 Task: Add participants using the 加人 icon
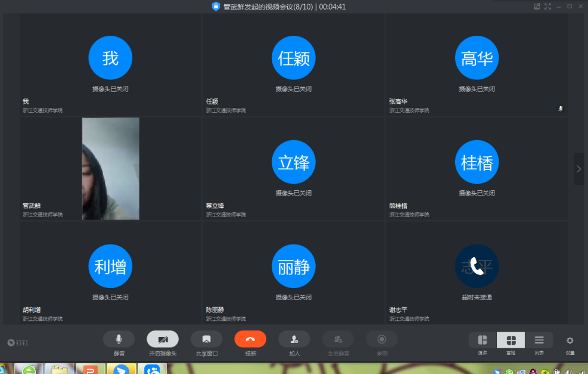pos(294,339)
